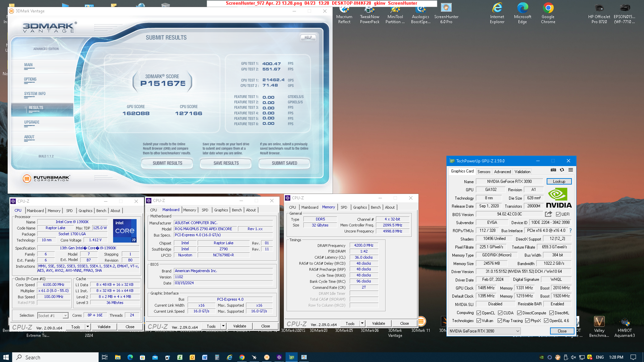Viewport: 644px width, 362px height.
Task: Open MiniTool Partition desktop icon
Action: [x=395, y=13]
